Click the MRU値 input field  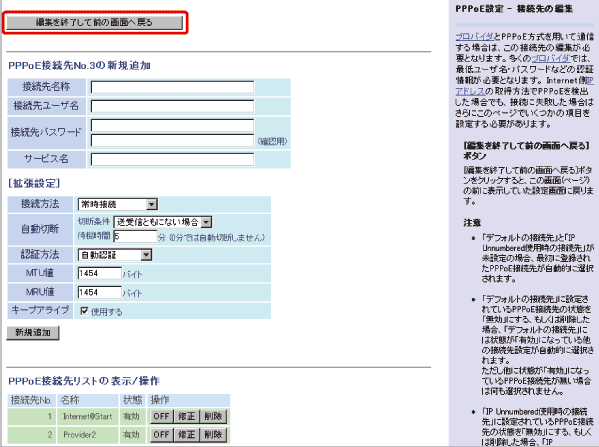[100, 292]
